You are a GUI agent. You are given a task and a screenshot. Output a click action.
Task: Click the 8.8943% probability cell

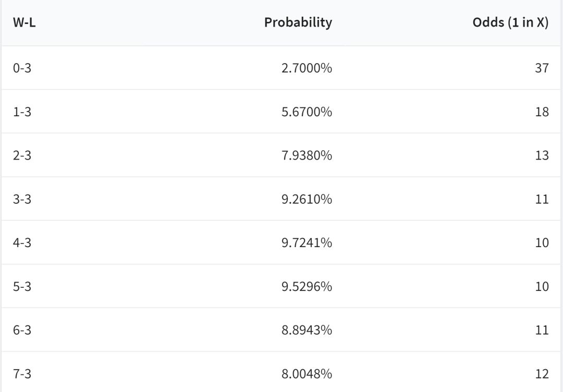pos(307,330)
